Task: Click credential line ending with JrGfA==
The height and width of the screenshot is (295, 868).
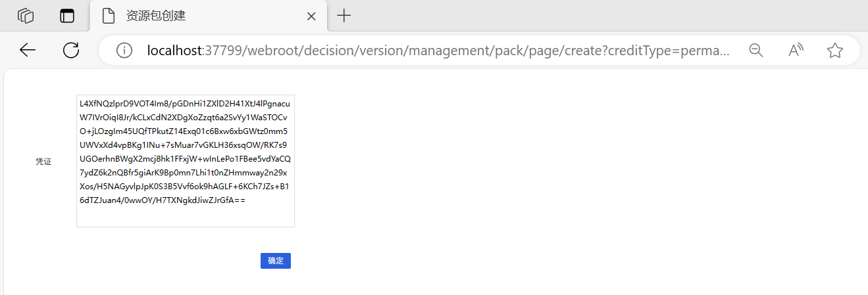Action: pyautogui.click(x=163, y=200)
